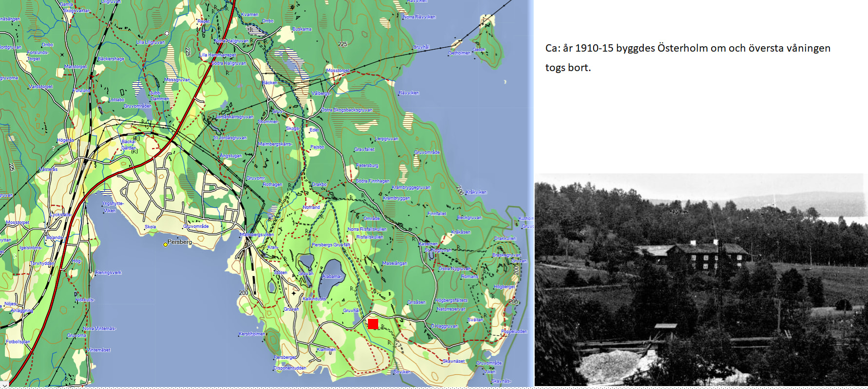
Task: Click the 'Reningsverk' label by the lake
Action: pyautogui.click(x=109, y=273)
